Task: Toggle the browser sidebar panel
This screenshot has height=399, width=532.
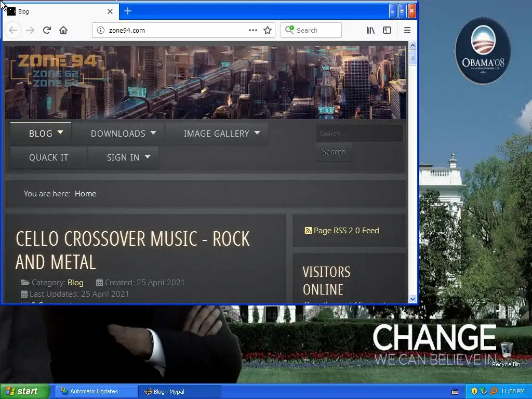Action: click(x=387, y=30)
